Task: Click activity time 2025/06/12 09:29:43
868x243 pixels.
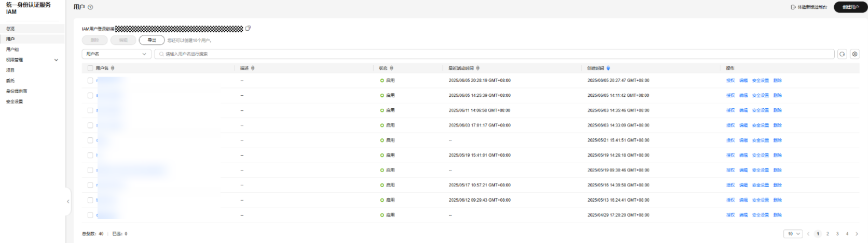Action: tap(479, 200)
